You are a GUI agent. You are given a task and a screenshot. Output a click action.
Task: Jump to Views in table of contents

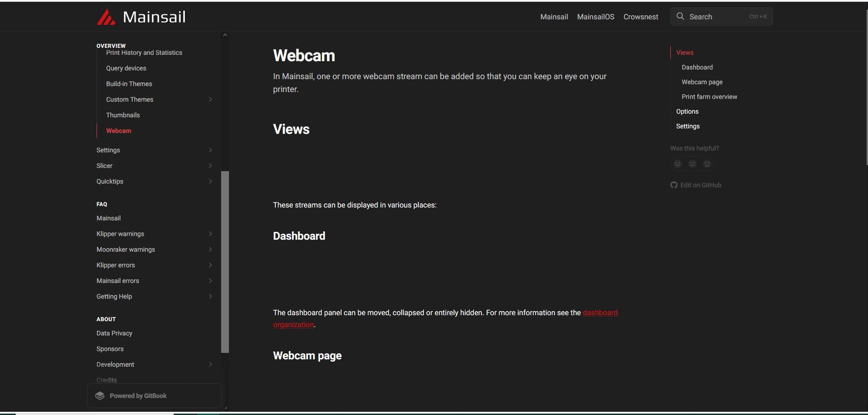(685, 52)
